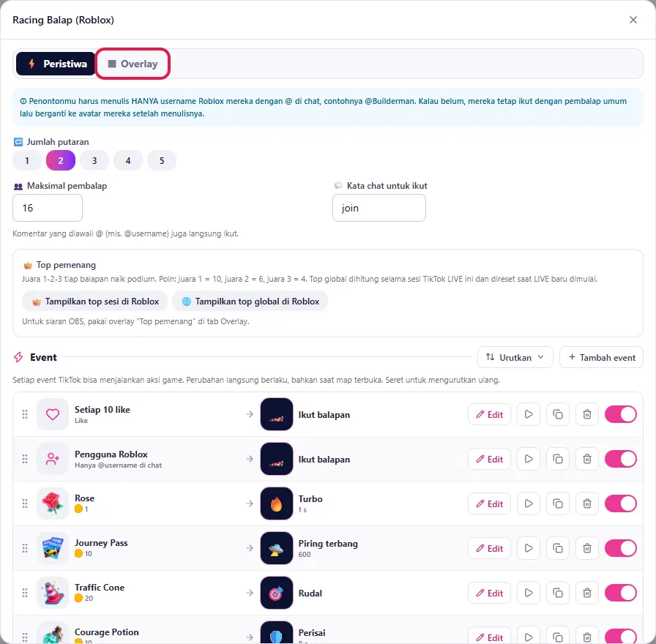Screen dimensions: 656x644
Task: Click Journey Pass row drag handle
Action: 25,548
